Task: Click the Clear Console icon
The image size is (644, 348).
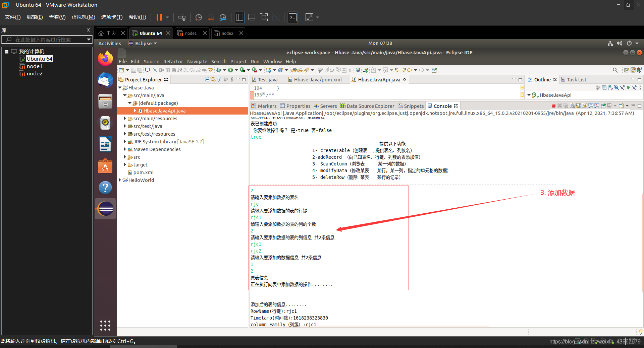Action: [572, 106]
